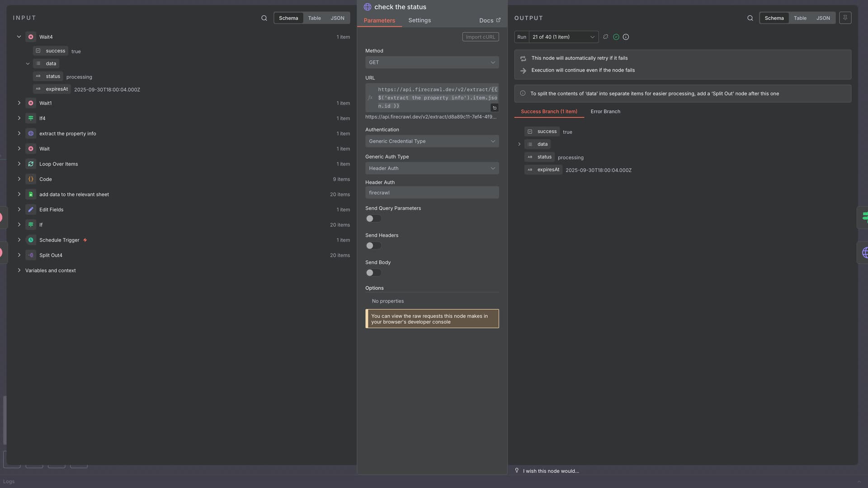
Task: Click the Header Auth firecrawl field
Action: (x=432, y=192)
